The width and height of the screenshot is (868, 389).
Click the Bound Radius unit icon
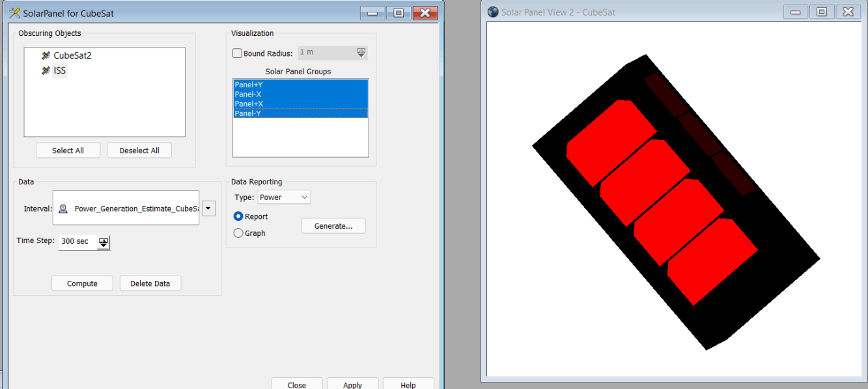coord(361,53)
